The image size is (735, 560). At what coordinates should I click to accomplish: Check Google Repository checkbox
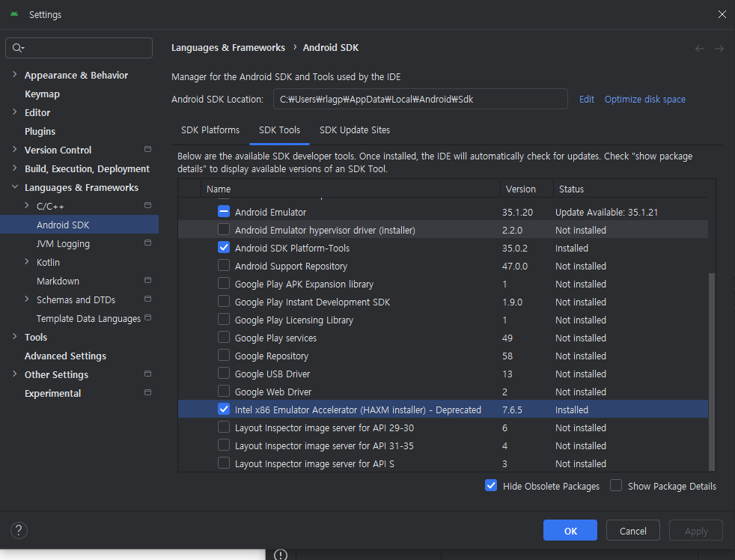[x=224, y=355]
